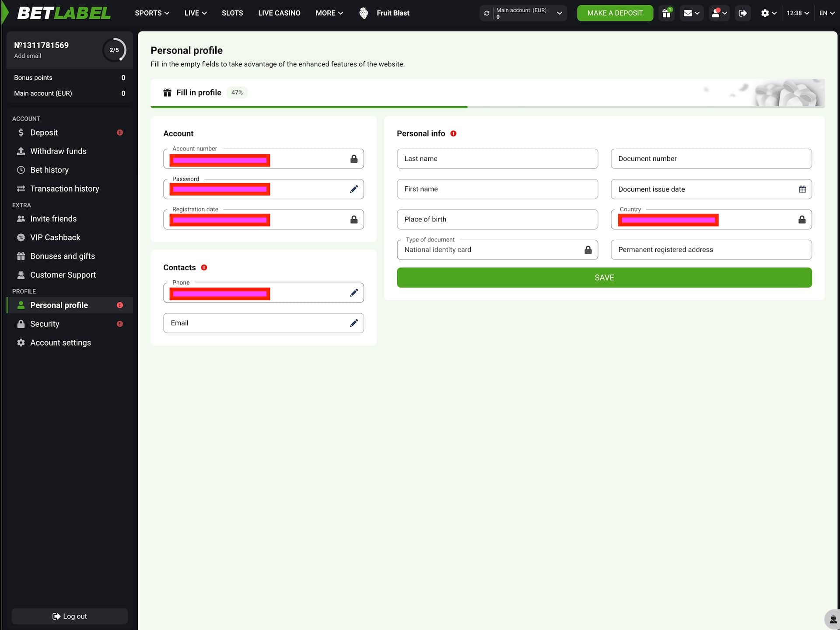Image resolution: width=840 pixels, height=630 pixels.
Task: Click the logout arrow icon in header
Action: pyautogui.click(x=742, y=13)
